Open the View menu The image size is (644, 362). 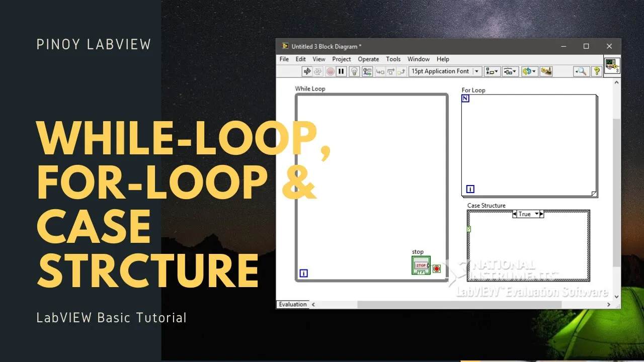pos(319,59)
